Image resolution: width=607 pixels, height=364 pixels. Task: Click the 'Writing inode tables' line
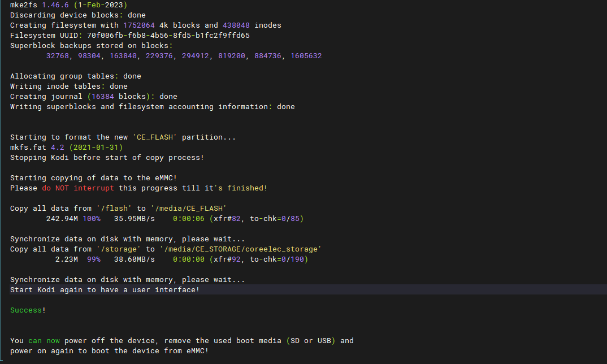[x=68, y=86]
